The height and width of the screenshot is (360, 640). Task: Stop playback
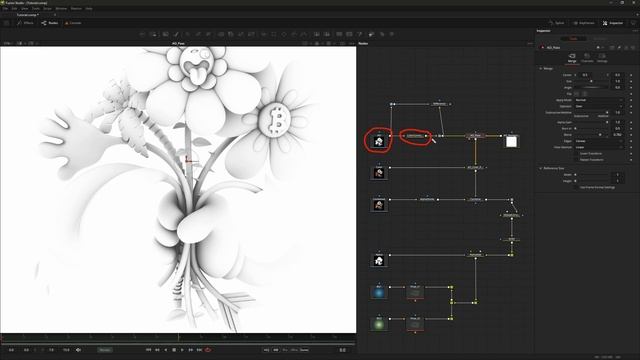(174, 350)
